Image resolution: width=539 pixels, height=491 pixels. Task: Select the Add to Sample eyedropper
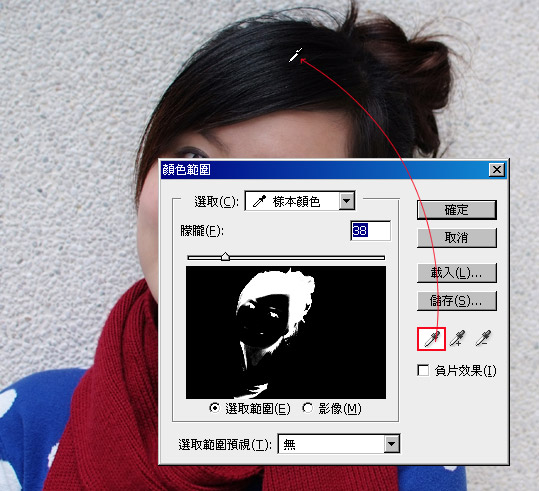(x=458, y=338)
